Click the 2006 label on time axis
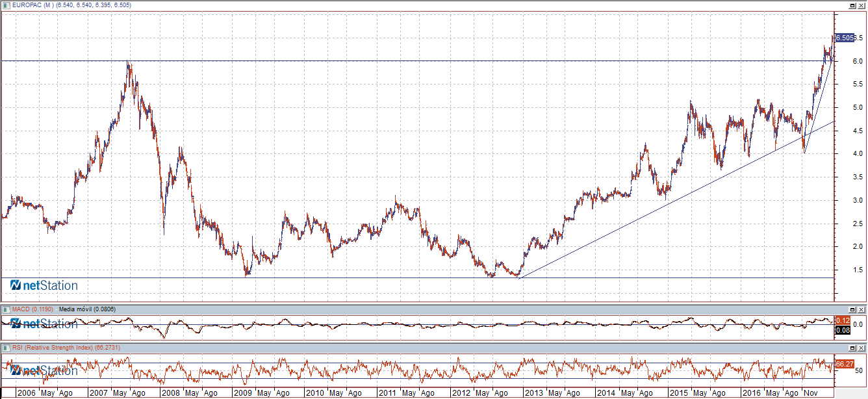This screenshot has width=868, height=399. coord(27,393)
